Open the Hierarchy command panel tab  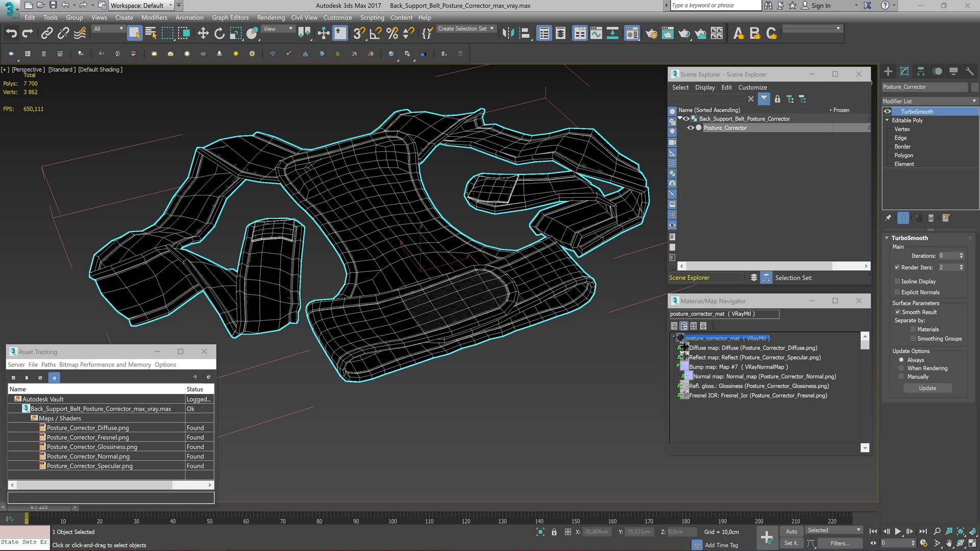click(921, 71)
